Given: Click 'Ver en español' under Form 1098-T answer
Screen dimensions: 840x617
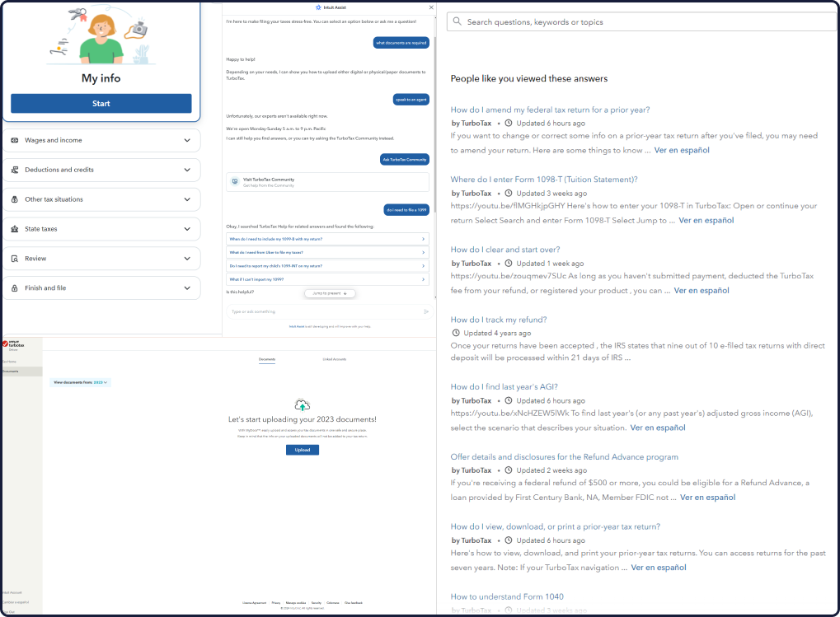Looking at the screenshot, I should (706, 221).
